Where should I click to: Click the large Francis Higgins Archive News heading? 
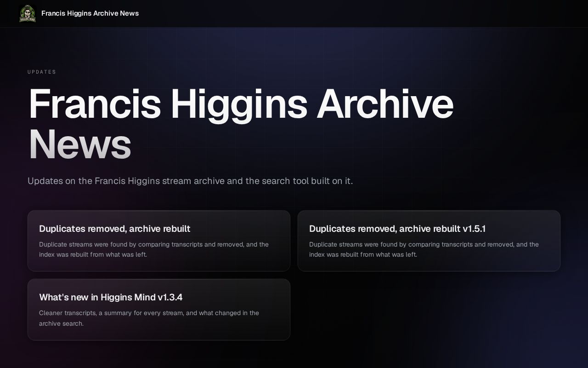(x=241, y=124)
